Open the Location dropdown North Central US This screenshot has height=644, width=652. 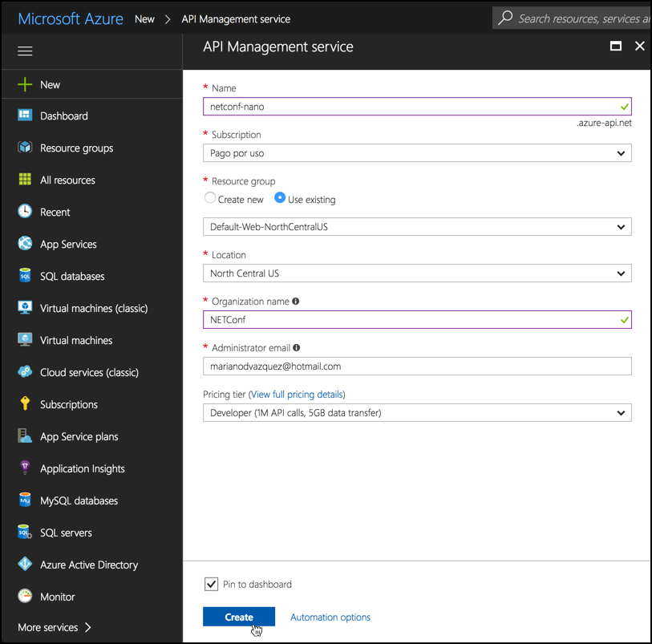(x=417, y=273)
